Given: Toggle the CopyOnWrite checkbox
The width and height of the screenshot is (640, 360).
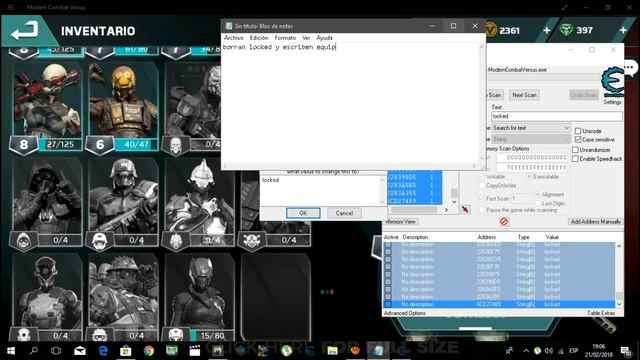Looking at the screenshot, I should 482,185.
